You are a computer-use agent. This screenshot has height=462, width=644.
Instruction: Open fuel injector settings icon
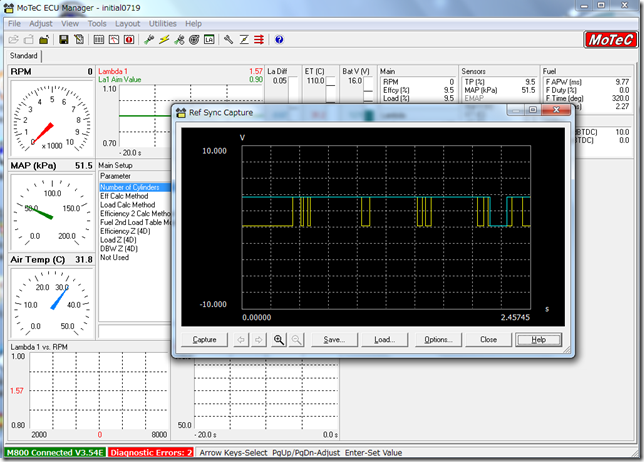(x=149, y=40)
